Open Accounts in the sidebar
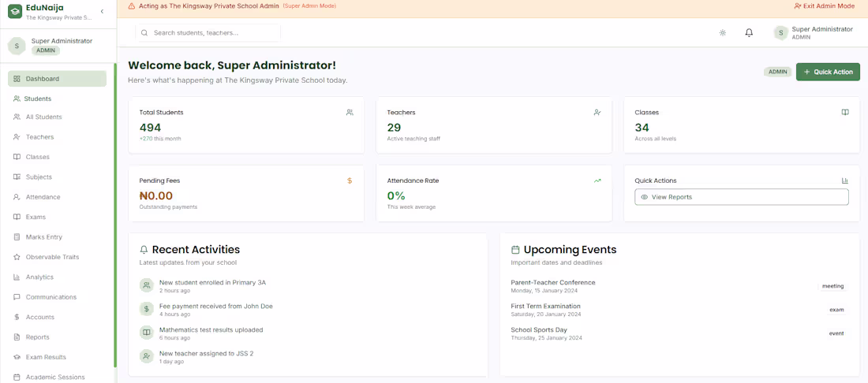The image size is (868, 383). pyautogui.click(x=57, y=318)
